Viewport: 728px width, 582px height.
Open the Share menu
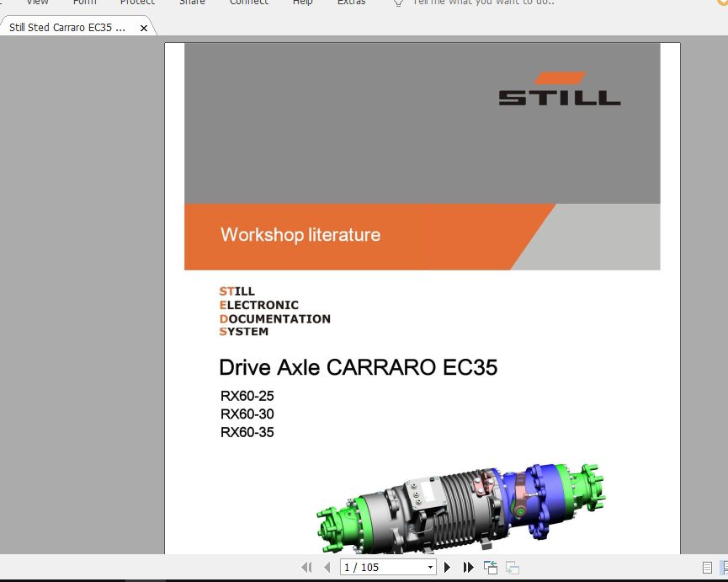tap(192, 3)
